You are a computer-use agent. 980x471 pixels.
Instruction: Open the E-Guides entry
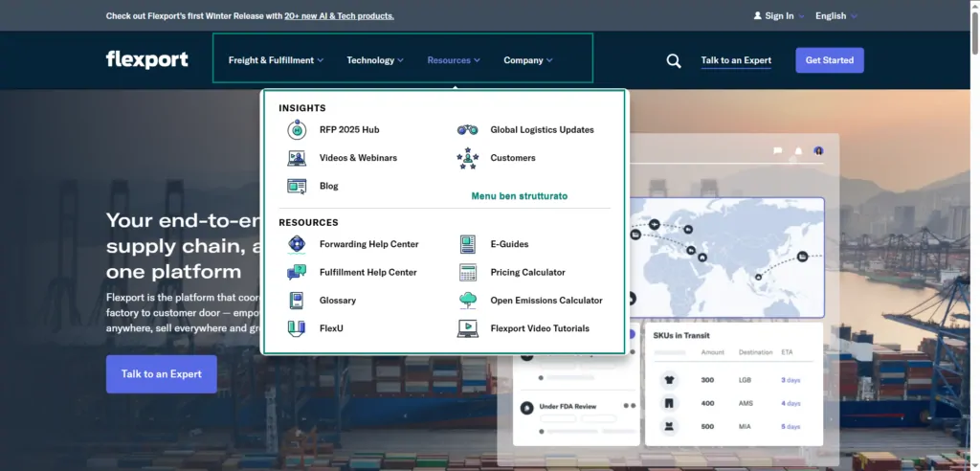pos(509,244)
